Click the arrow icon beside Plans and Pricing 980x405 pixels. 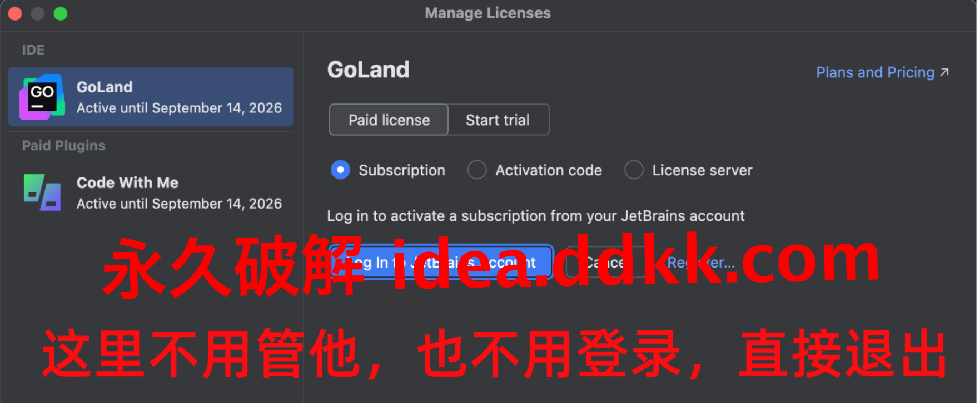click(944, 72)
